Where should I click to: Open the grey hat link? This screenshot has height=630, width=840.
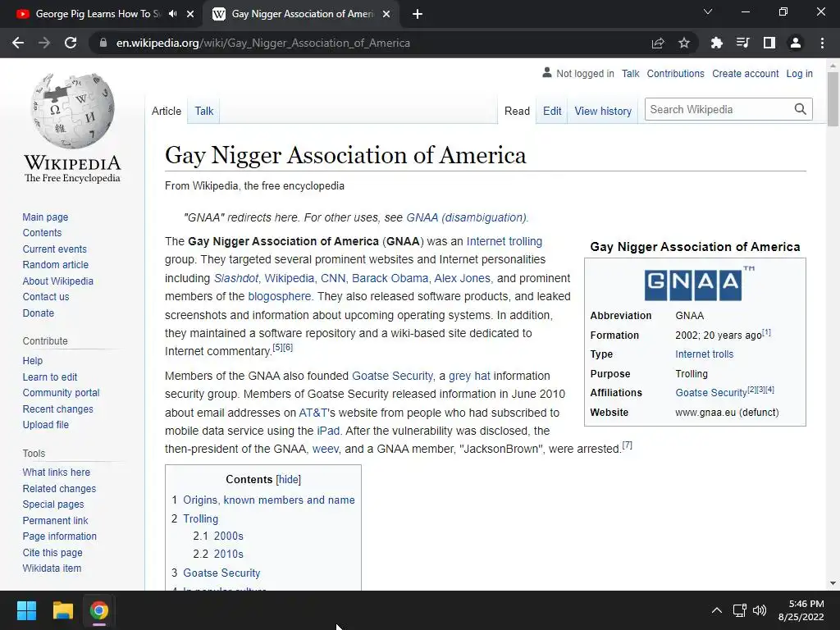pos(469,376)
